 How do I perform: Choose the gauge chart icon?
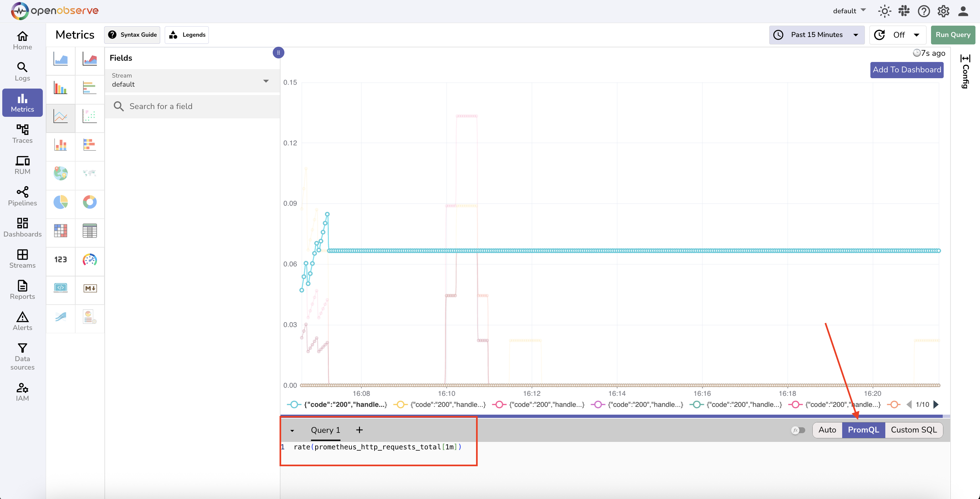click(x=90, y=260)
